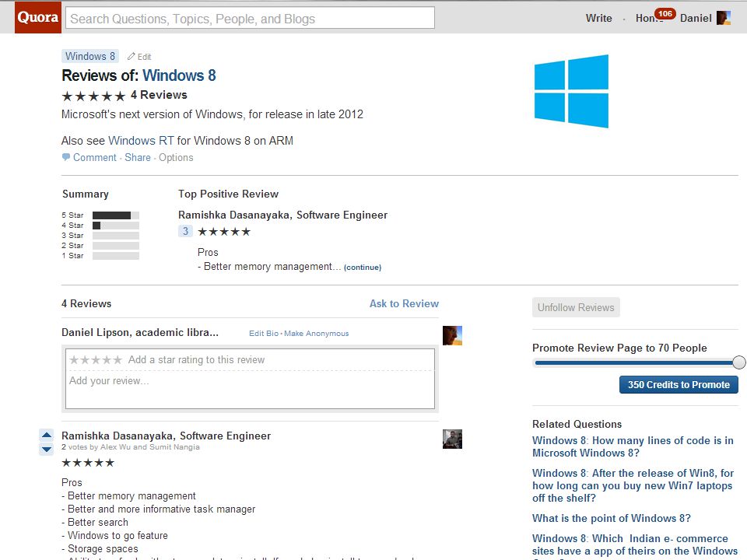Open Ramishka Dasanayaka's name in review list

117,436
